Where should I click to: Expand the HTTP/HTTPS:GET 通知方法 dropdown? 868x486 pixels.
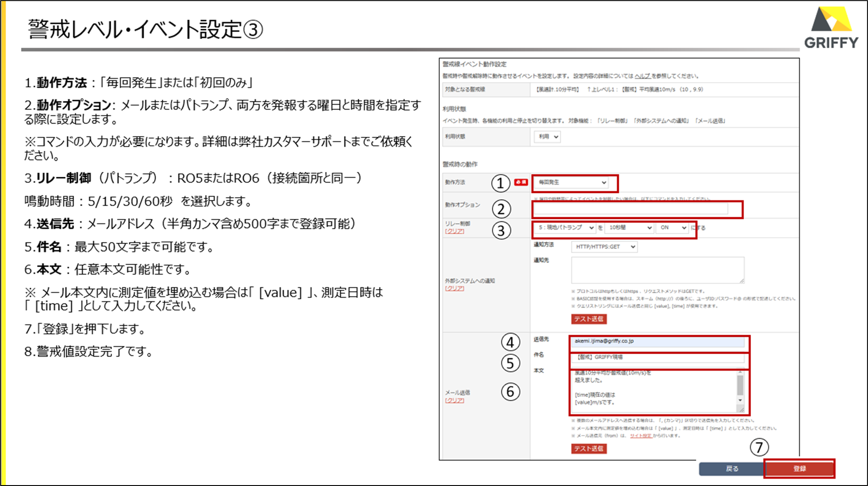pos(604,247)
